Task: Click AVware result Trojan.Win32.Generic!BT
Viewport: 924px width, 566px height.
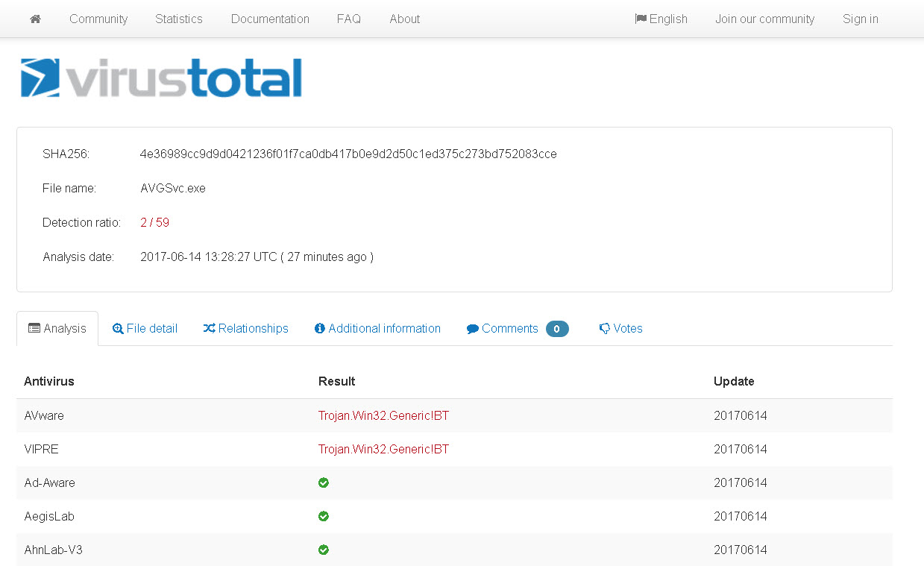Action: point(383,415)
